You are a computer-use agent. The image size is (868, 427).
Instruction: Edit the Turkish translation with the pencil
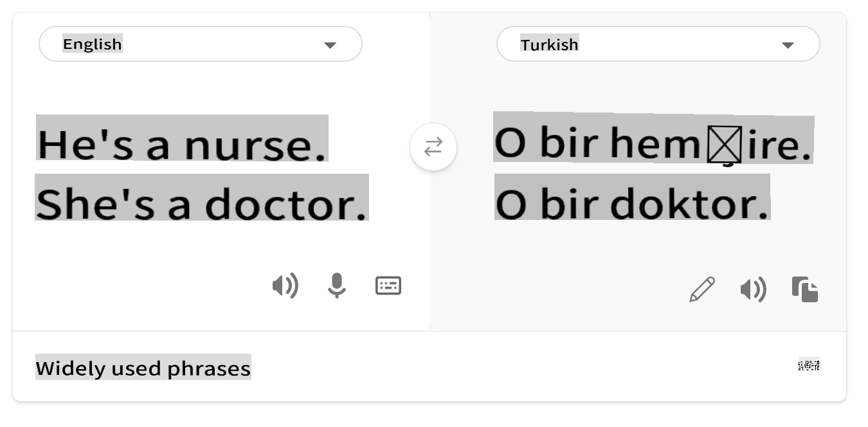(701, 289)
